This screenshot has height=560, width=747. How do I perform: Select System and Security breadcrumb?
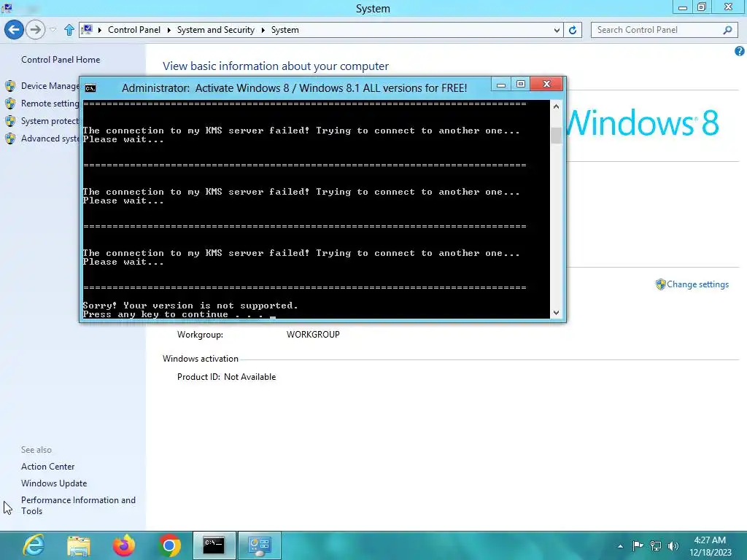coord(215,30)
